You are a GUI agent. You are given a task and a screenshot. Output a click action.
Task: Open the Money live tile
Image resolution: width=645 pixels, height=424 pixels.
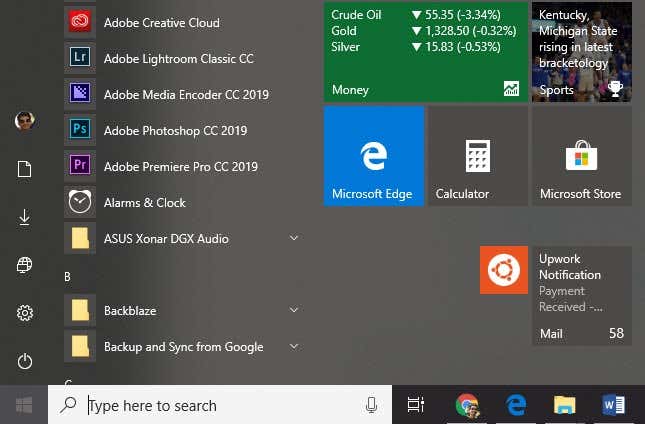(425, 52)
